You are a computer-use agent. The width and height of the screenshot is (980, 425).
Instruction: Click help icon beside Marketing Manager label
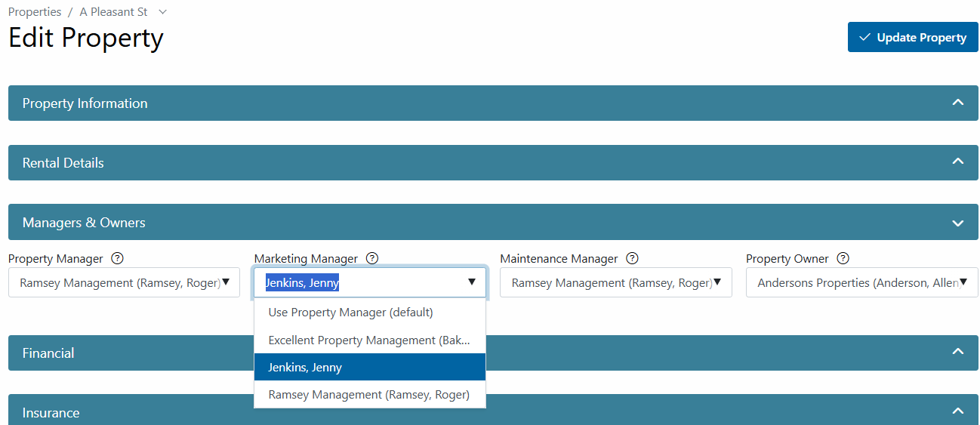(372, 258)
